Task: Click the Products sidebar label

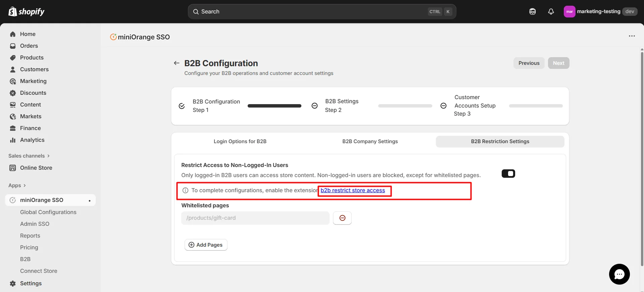Action: [32, 57]
